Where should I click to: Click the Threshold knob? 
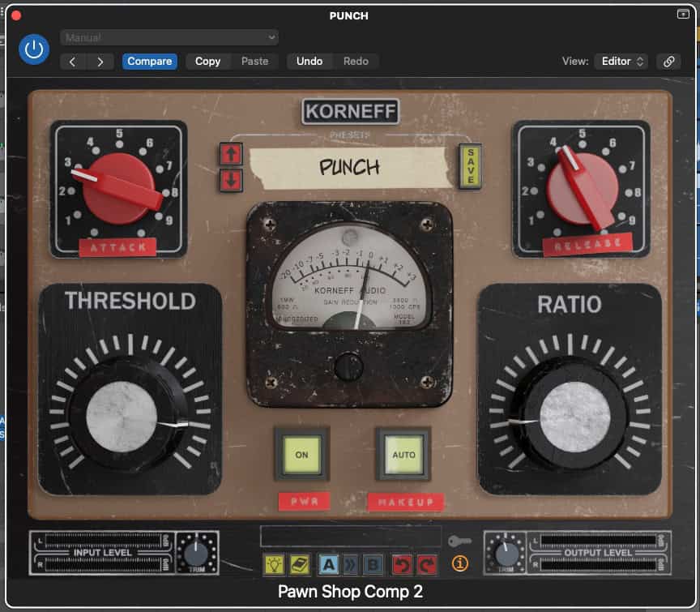point(126,415)
